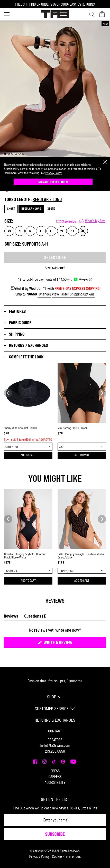
Task: Switch to the Questions (1) tab
Action: click(x=35, y=616)
